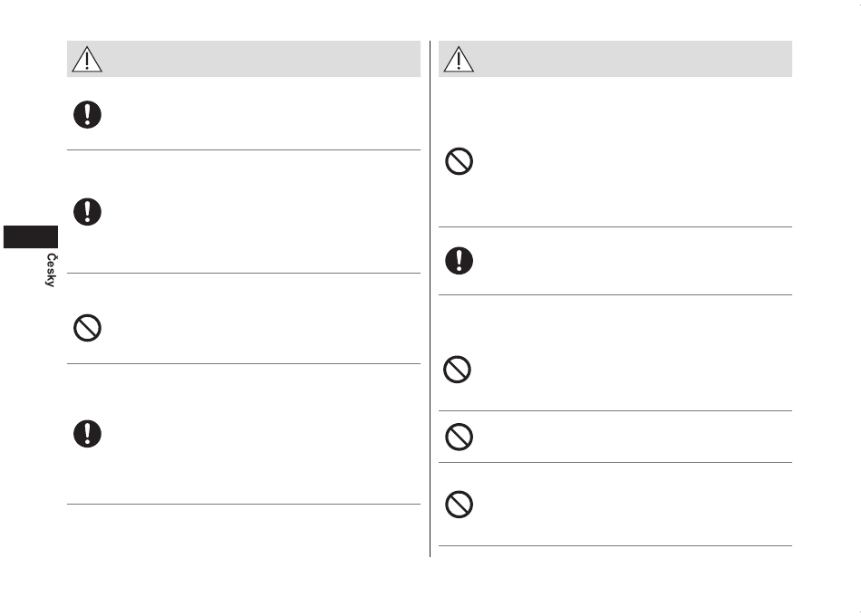Viewport: 861px width, 616px height.
Task: Select the second prohibition icon in right column
Action: pos(457,370)
